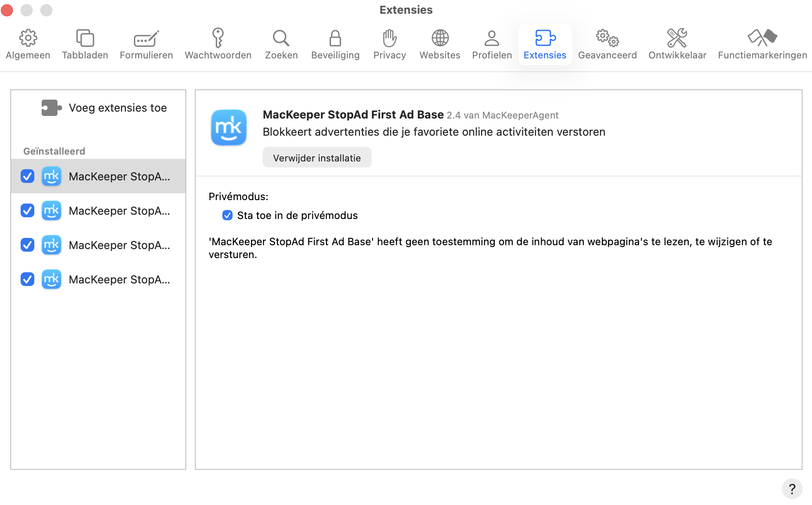Image resolution: width=812 pixels, height=505 pixels.
Task: Uncheck the second MacKeeper StopAd extension
Action: click(x=27, y=210)
